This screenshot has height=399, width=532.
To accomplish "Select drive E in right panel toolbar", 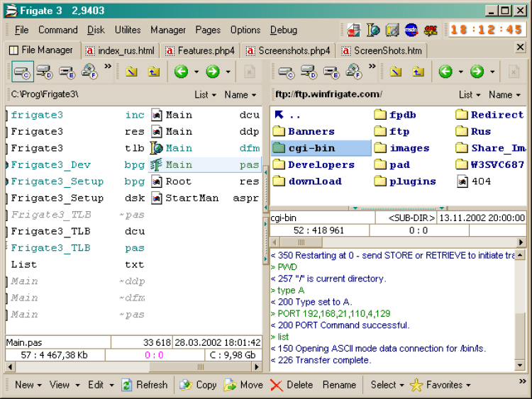I will [331, 72].
